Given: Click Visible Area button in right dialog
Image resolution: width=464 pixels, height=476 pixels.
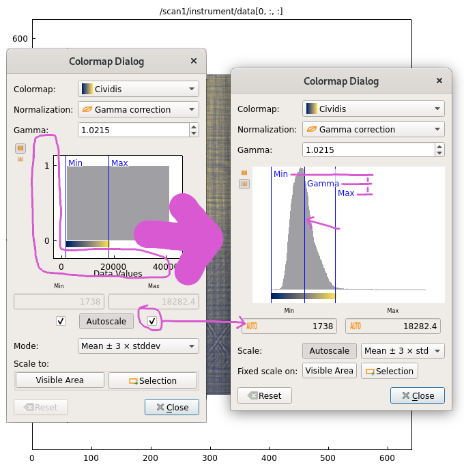Looking at the screenshot, I should point(330,371).
